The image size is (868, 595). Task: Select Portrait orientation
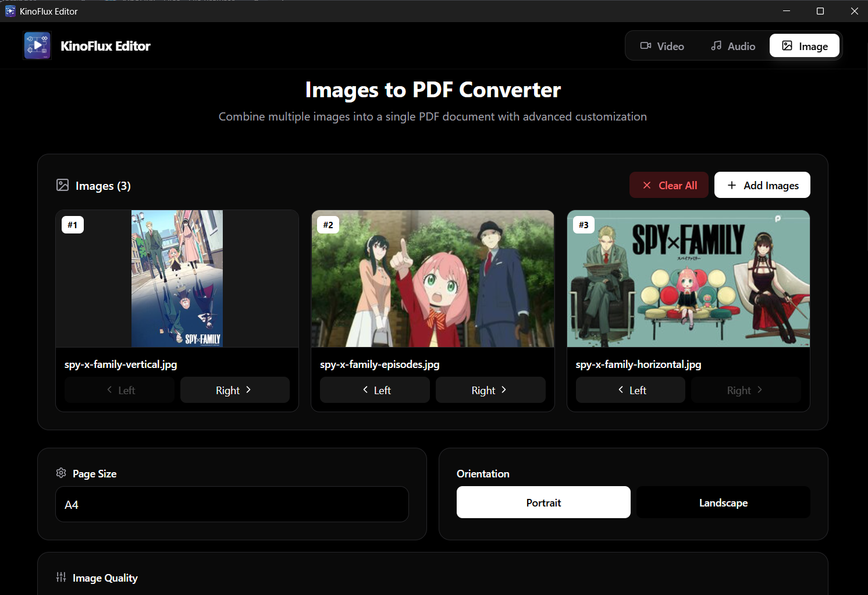pyautogui.click(x=543, y=502)
